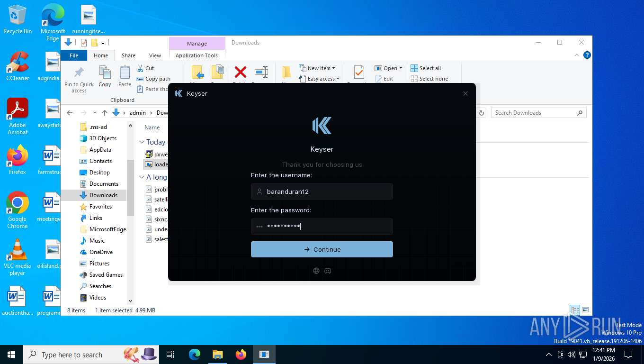644x364 pixels.
Task: Open the Application Tools tab
Action: coord(197,55)
